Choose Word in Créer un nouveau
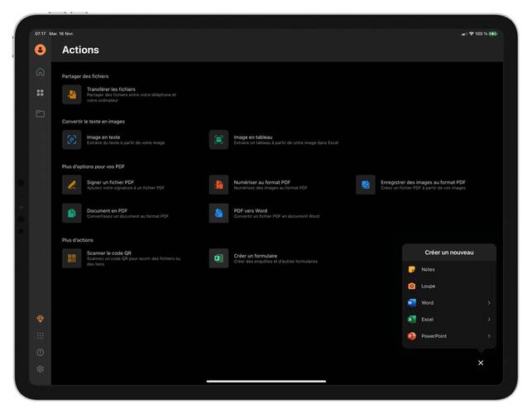The width and height of the screenshot is (532, 414). pyautogui.click(x=449, y=302)
